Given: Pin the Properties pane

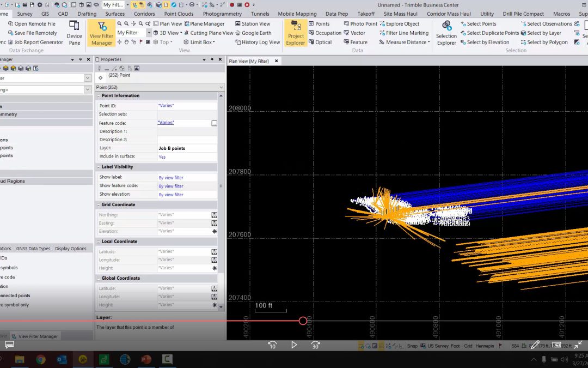Looking at the screenshot, I should click(212, 59).
